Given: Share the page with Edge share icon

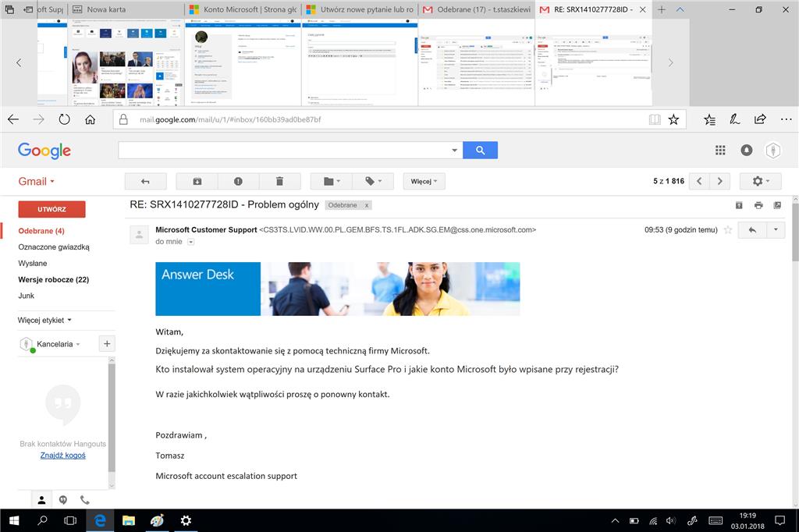Looking at the screenshot, I should (760, 119).
